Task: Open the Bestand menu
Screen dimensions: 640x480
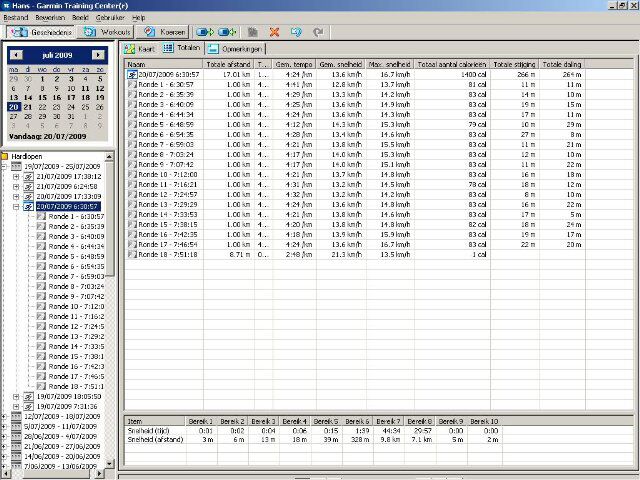Action: pos(16,18)
